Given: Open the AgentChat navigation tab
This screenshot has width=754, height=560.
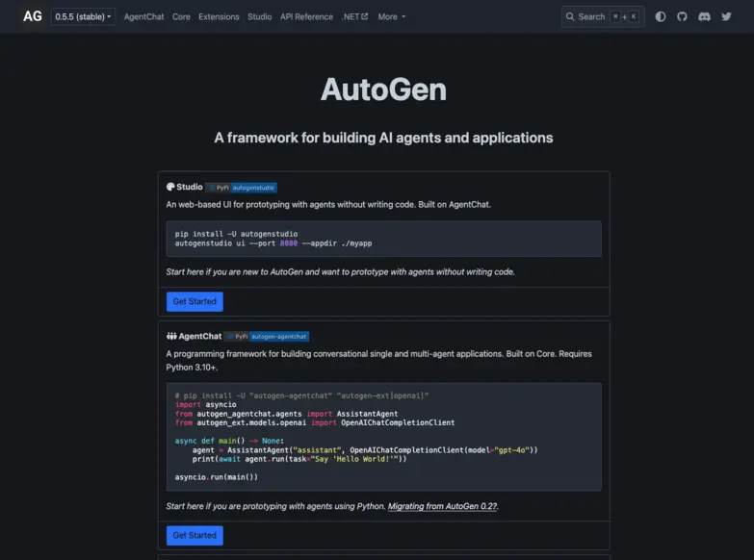Looking at the screenshot, I should pyautogui.click(x=143, y=16).
